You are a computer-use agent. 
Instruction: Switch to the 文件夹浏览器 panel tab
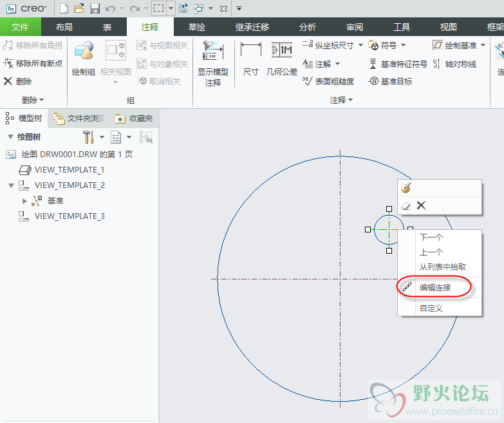click(x=79, y=118)
